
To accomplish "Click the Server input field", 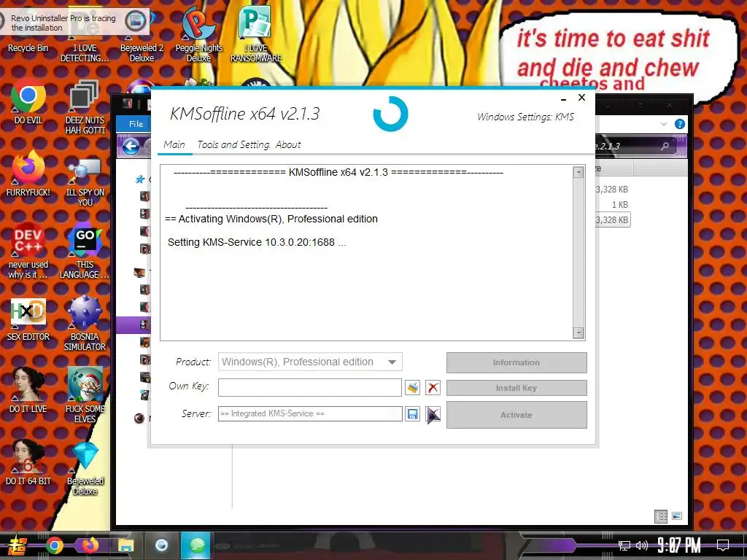I will click(310, 414).
